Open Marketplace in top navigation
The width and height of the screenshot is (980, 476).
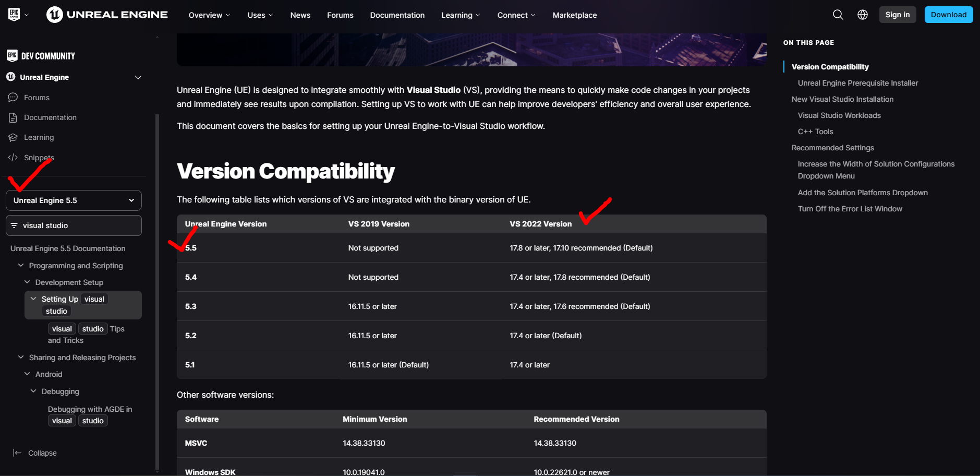(x=575, y=15)
